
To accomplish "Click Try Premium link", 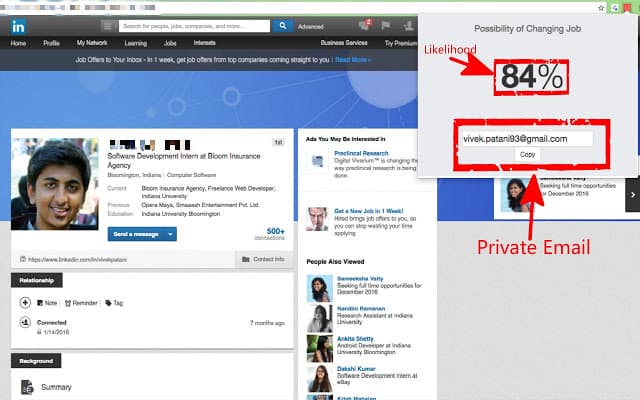I will pyautogui.click(x=401, y=43).
